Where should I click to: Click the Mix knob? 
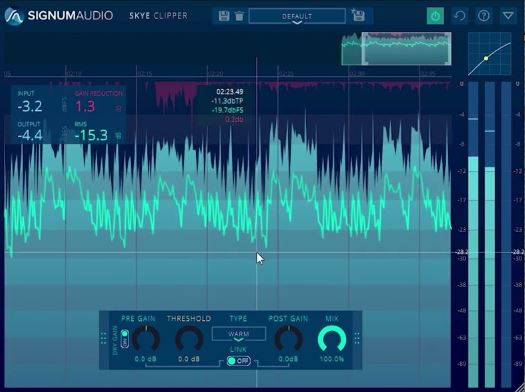[x=331, y=338]
